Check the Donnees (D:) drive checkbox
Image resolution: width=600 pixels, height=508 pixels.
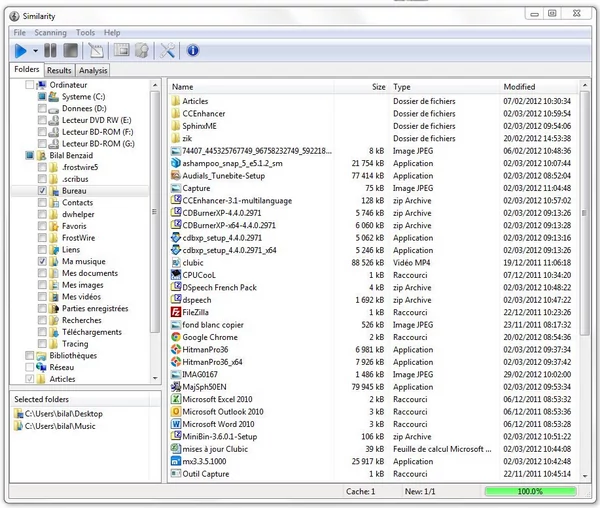coord(42,108)
